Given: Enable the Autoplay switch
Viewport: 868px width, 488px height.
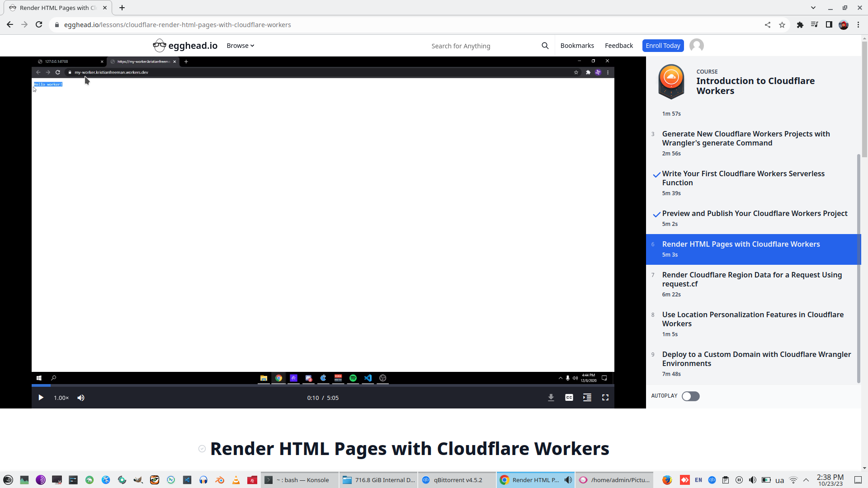Looking at the screenshot, I should [690, 396].
